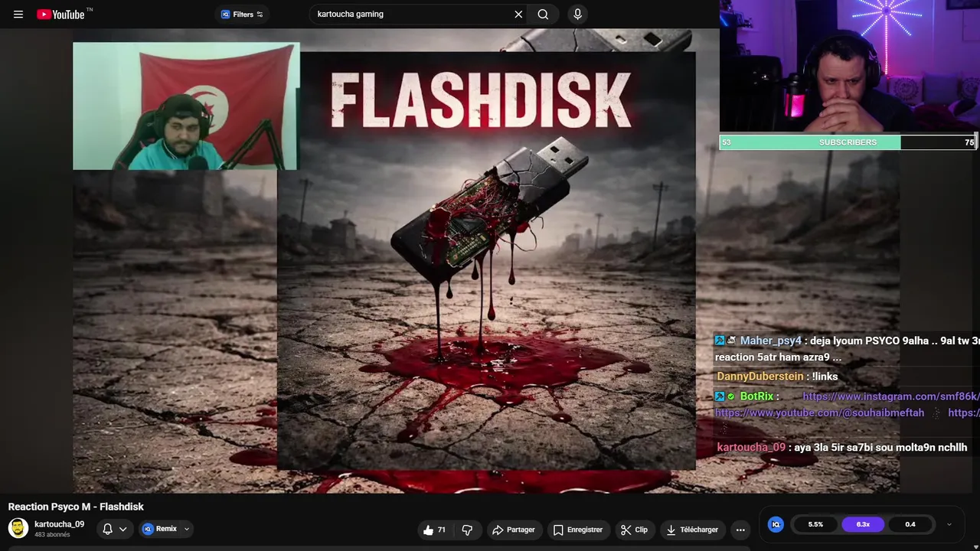Viewport: 980px width, 551px height.
Task: Expand the Remix dropdown arrow
Action: (186, 529)
